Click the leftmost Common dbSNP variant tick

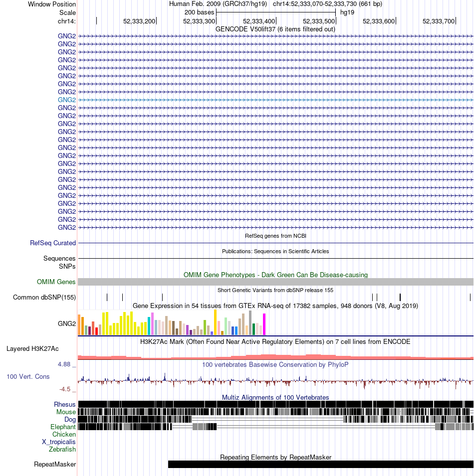pyautogui.click(x=107, y=297)
